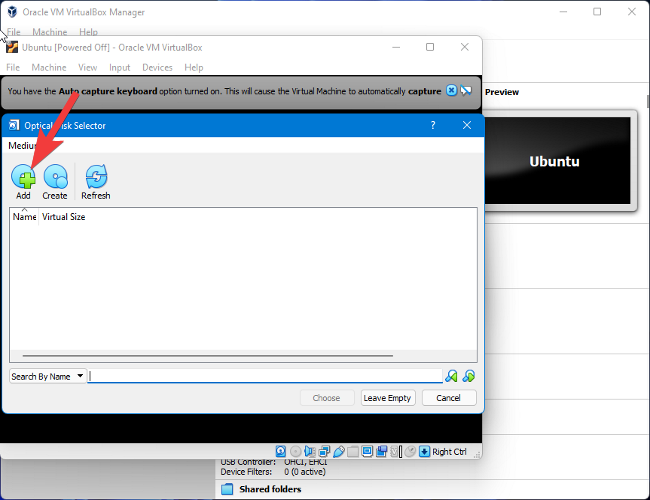
Task: Click the USB devices status icon
Action: [x=339, y=451]
